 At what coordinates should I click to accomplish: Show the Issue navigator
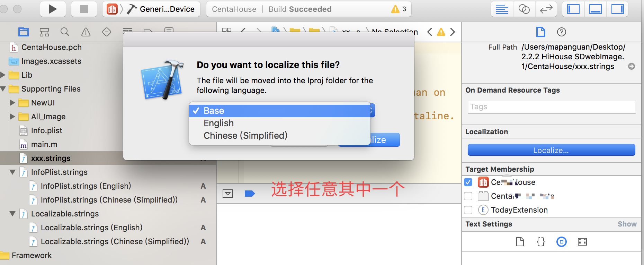[86, 32]
